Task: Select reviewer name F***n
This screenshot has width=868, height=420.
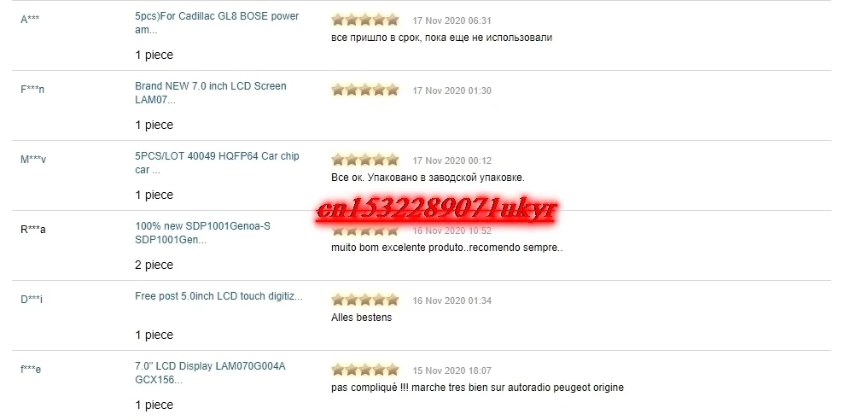Action: tap(32, 89)
